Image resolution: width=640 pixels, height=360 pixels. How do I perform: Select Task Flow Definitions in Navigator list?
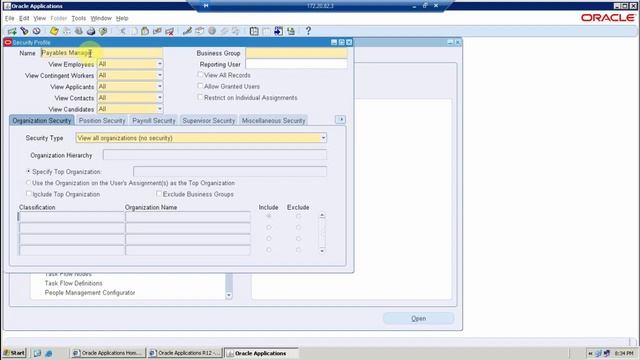click(x=73, y=283)
